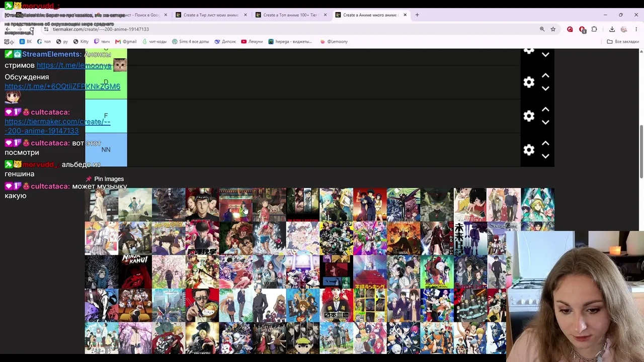Move tier D row up
The height and width of the screenshot is (362, 644).
[545, 76]
